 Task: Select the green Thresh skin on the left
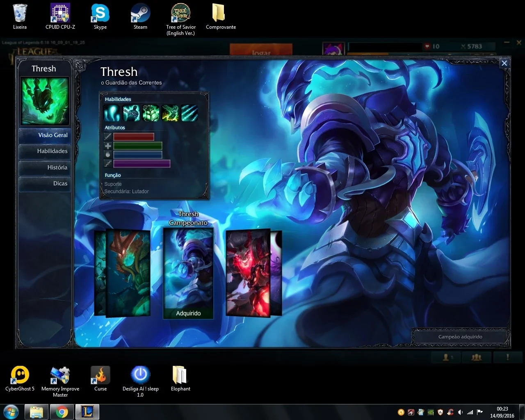click(x=128, y=273)
